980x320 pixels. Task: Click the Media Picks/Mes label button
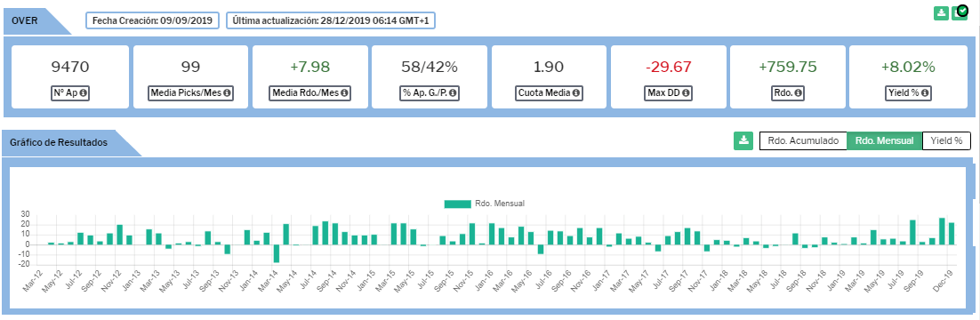(x=190, y=93)
